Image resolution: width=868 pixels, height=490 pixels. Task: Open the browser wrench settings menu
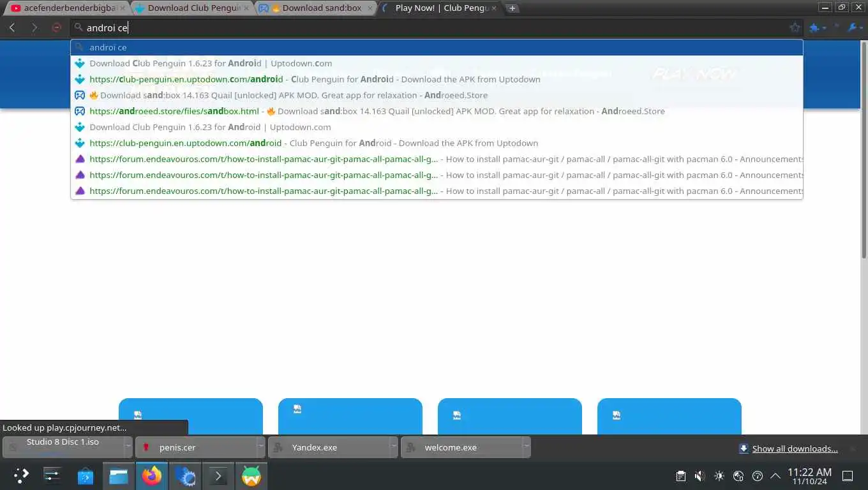[855, 27]
